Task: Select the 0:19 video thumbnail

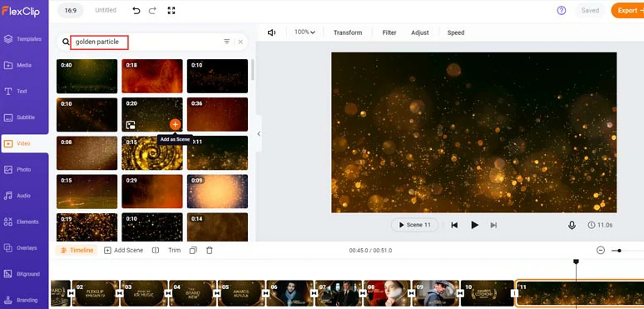Action: pyautogui.click(x=87, y=227)
